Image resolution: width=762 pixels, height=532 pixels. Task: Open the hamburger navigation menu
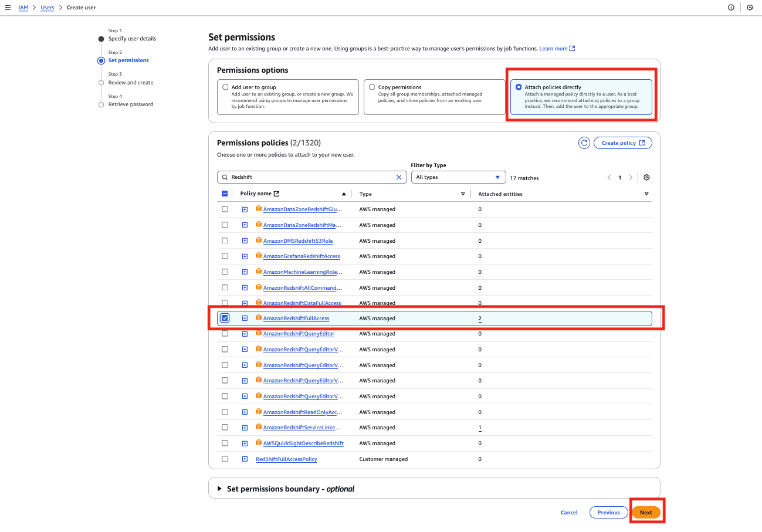pyautogui.click(x=8, y=8)
